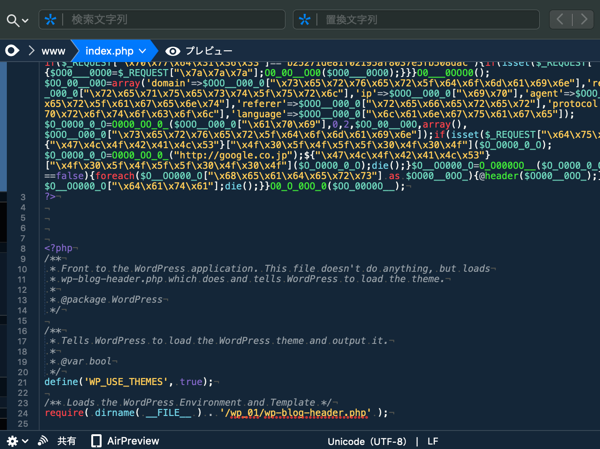Screen dimensions: 600x449
Task: Expand the gear dropdown chevron
Action: (25, 441)
